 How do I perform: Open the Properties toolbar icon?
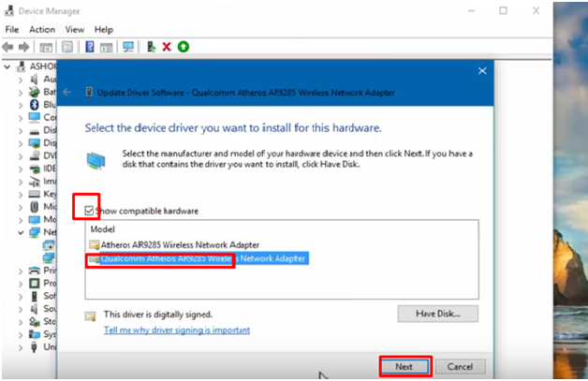(67, 47)
